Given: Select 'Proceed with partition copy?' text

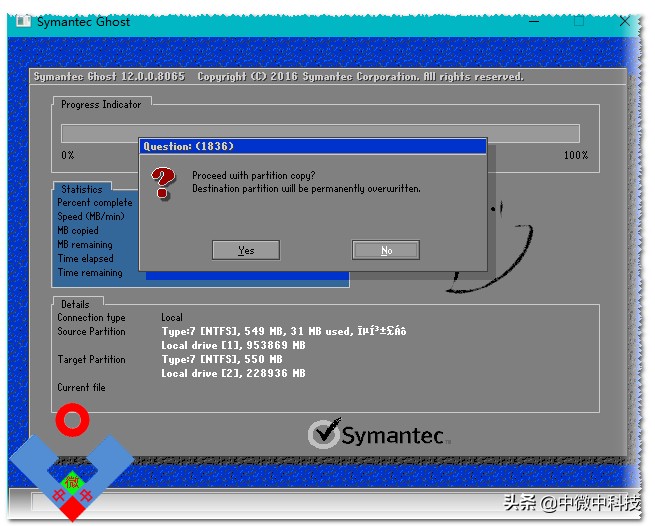Looking at the screenshot, I should (x=254, y=175).
